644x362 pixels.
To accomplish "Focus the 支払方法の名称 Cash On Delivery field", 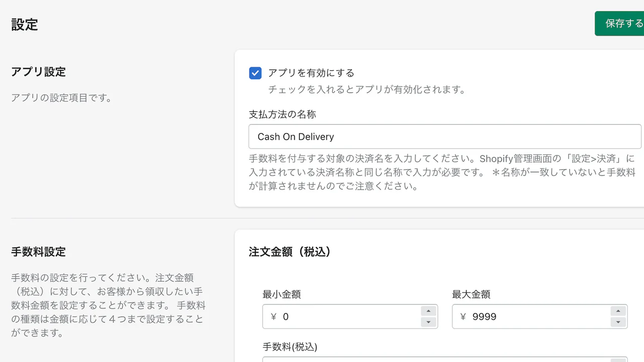I will pos(445,137).
